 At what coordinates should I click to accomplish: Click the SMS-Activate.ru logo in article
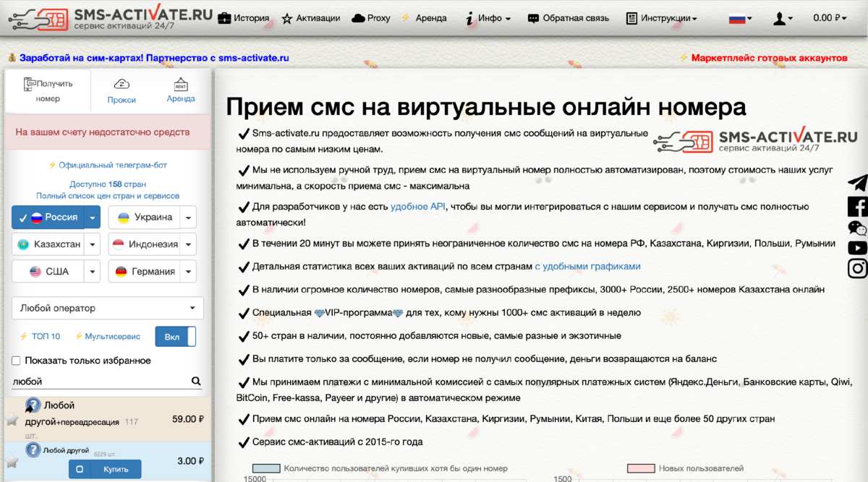point(755,141)
